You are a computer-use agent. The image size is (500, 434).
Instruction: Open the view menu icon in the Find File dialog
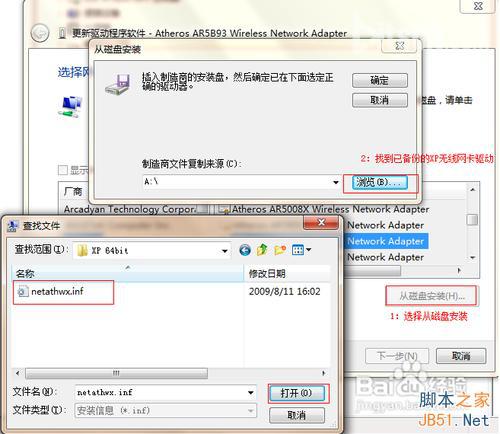click(298, 250)
